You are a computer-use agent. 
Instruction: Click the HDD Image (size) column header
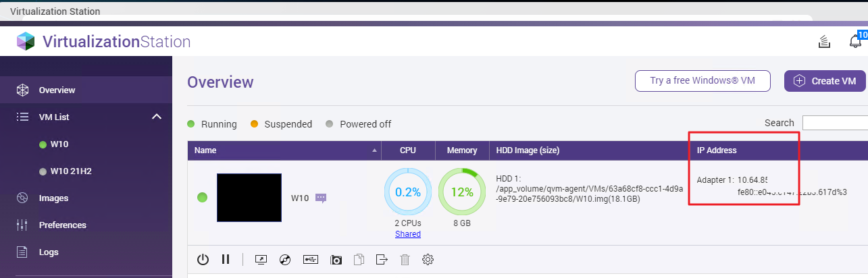[x=588, y=150]
